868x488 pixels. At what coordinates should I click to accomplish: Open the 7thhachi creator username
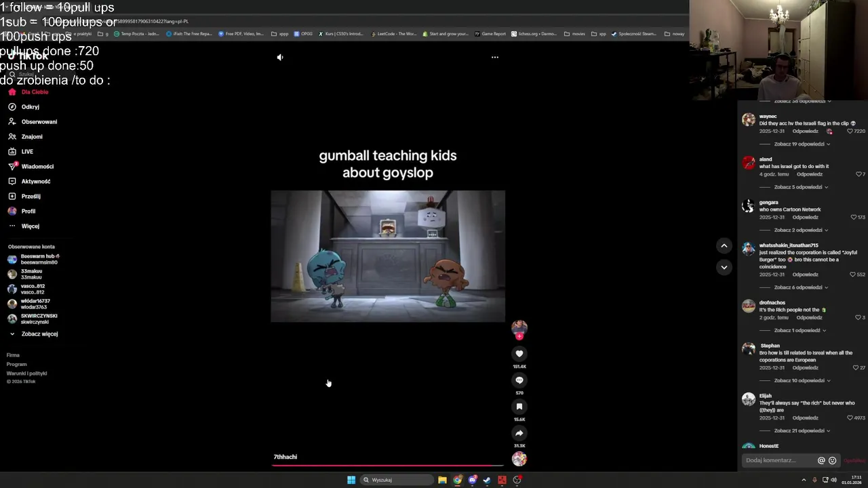285,457
